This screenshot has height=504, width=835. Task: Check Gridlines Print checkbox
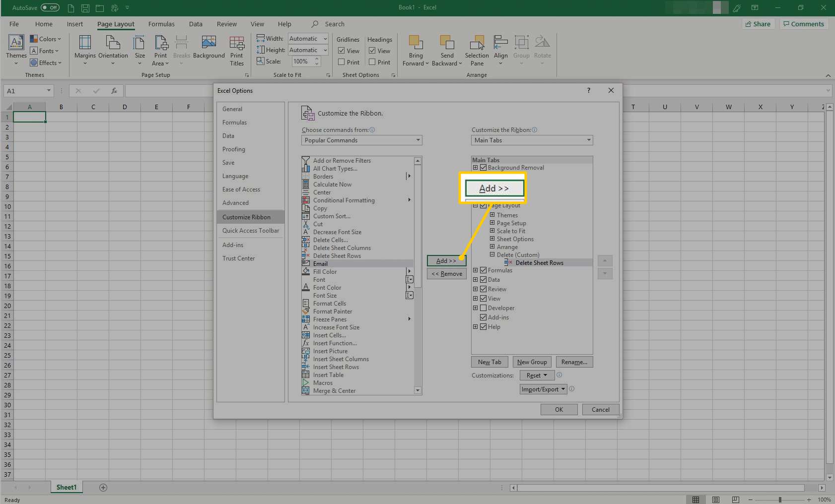click(x=342, y=62)
